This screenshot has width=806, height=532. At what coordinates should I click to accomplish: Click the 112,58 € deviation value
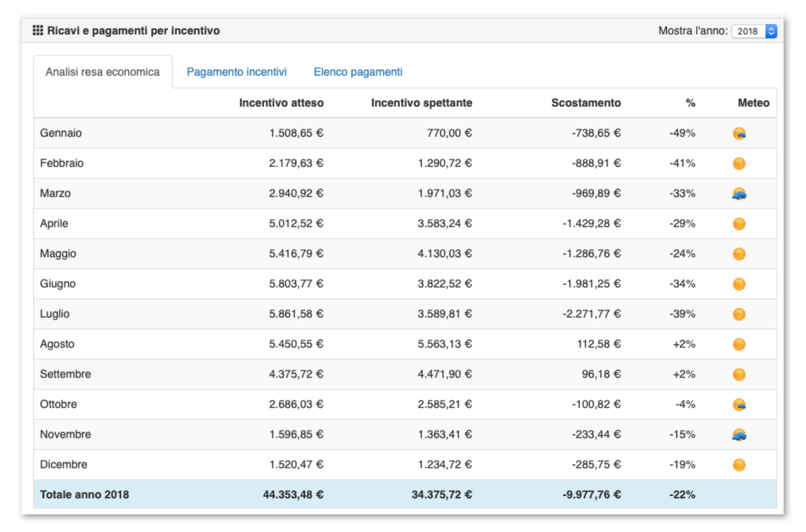pos(599,344)
